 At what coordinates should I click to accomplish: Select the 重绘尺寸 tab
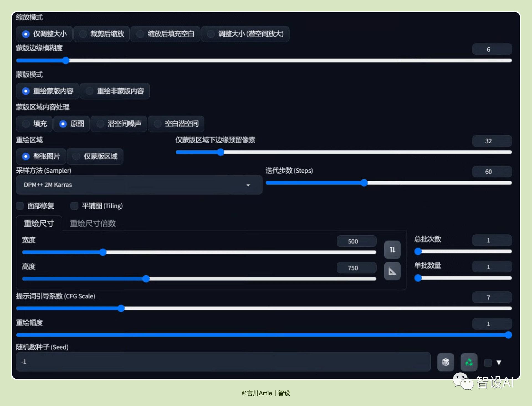(x=39, y=223)
